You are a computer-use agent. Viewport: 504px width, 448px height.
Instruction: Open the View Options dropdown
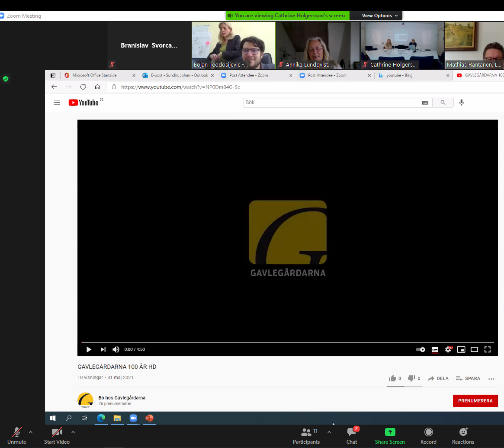click(x=379, y=16)
